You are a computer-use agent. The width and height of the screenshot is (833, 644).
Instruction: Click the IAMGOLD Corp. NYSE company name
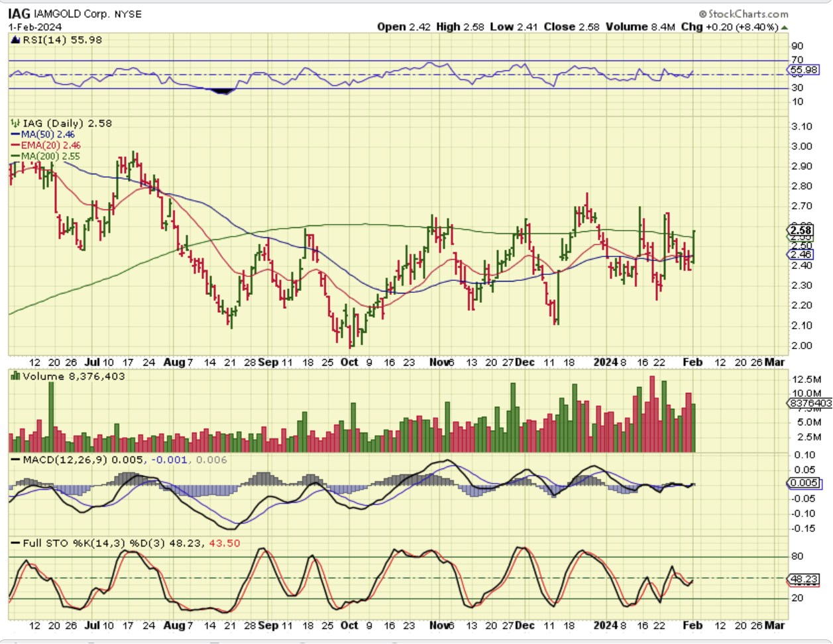pos(87,14)
